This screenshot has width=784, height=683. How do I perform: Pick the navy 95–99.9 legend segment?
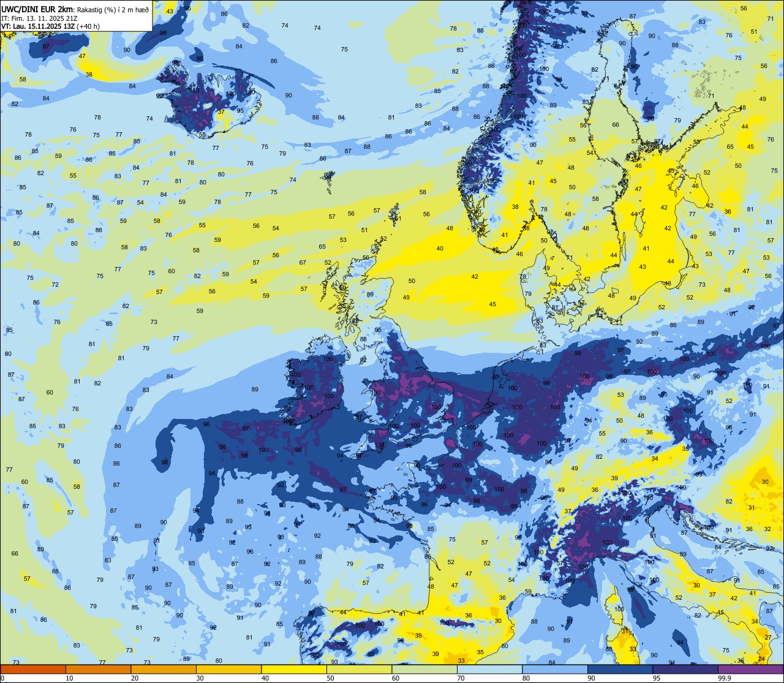point(685,669)
